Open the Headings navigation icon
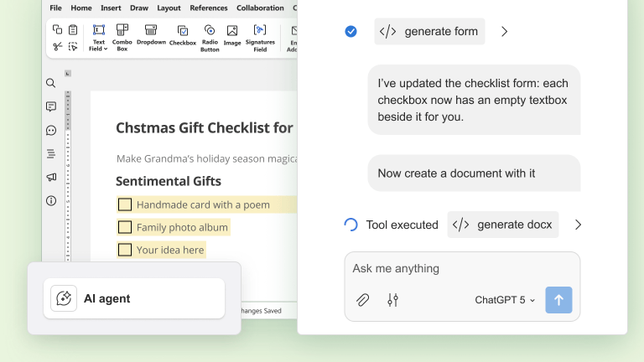Image resolution: width=644 pixels, height=362 pixels. coord(51,154)
